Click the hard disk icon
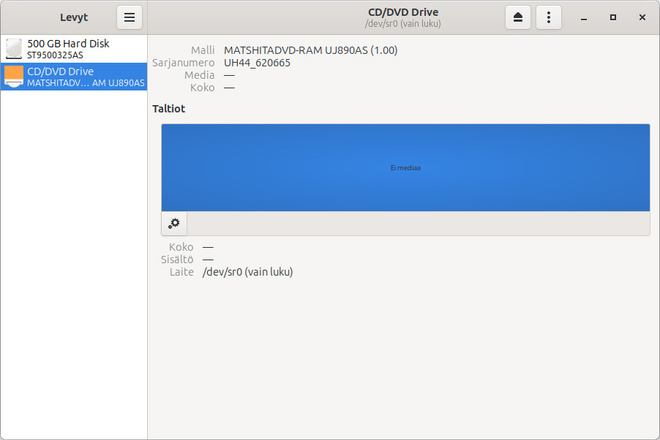This screenshot has width=660, height=440. pos(14,49)
